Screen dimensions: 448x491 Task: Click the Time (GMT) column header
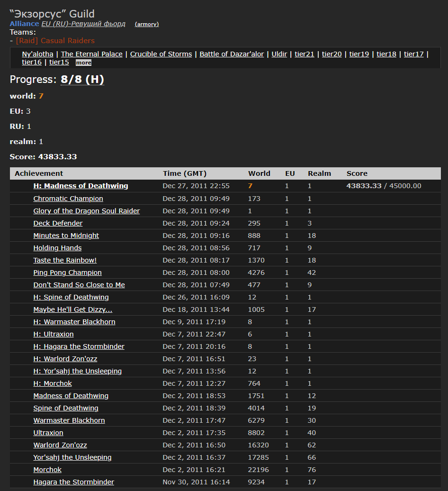185,173
